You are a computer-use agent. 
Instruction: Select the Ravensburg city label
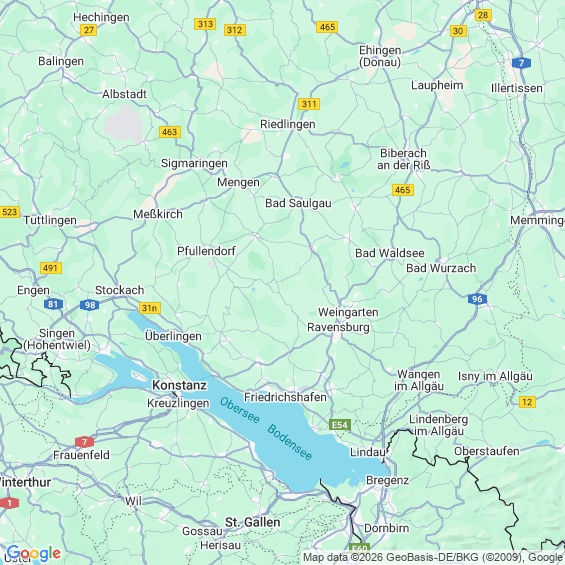338,327
